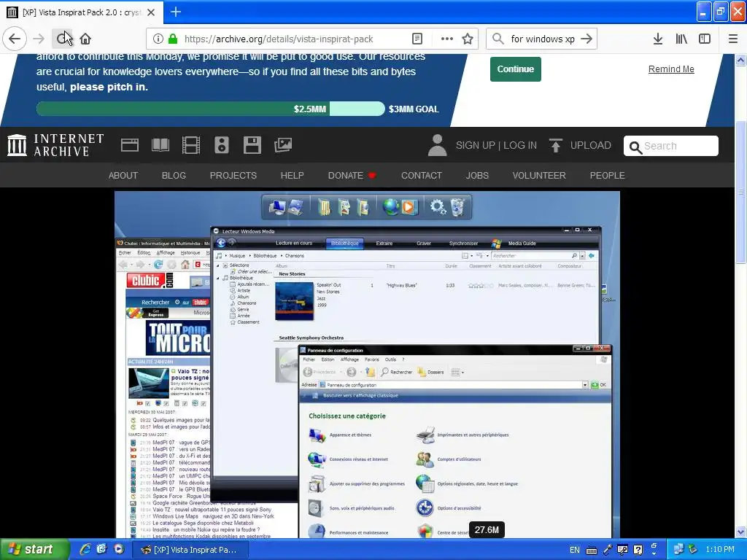Screen dimensions: 747x560
Task: Click SIGN UP | LOG IN
Action: click(x=496, y=145)
